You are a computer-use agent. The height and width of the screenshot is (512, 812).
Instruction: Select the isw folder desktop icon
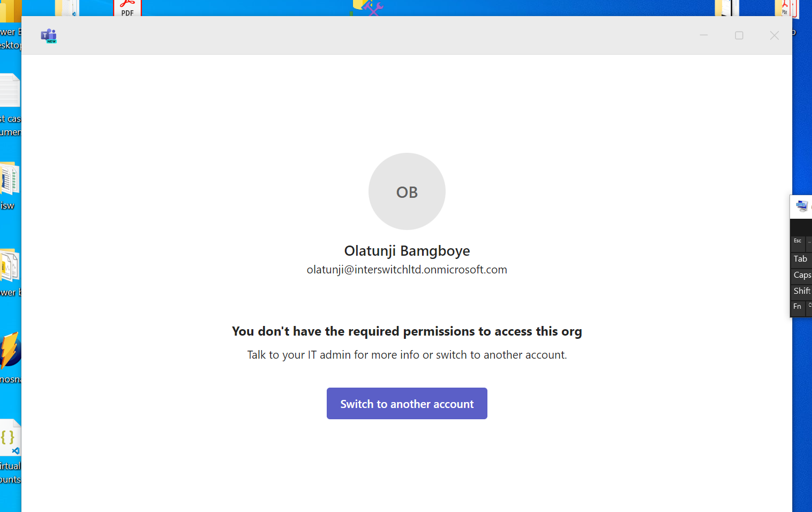[x=9, y=179]
